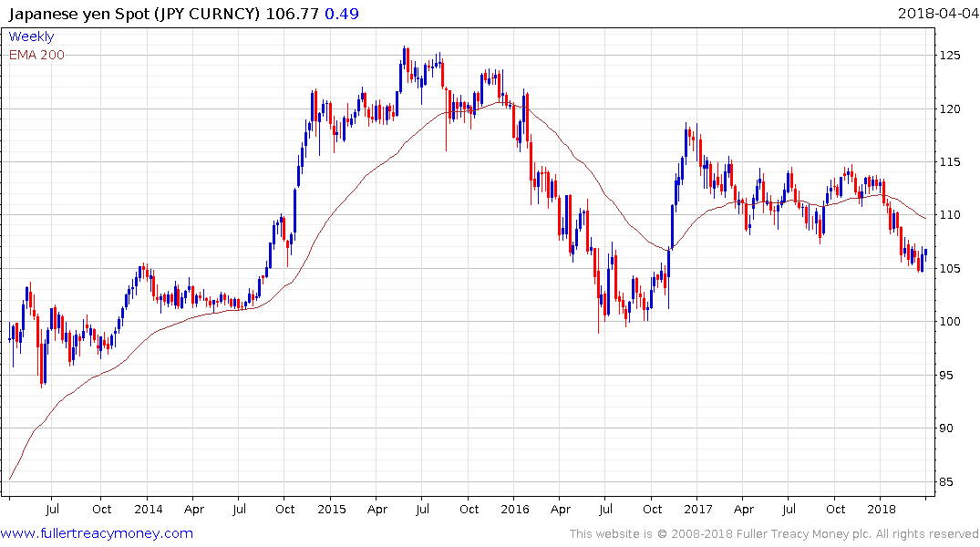Click the 0.49 price change value
This screenshot has width=980, height=547.
(x=342, y=14)
